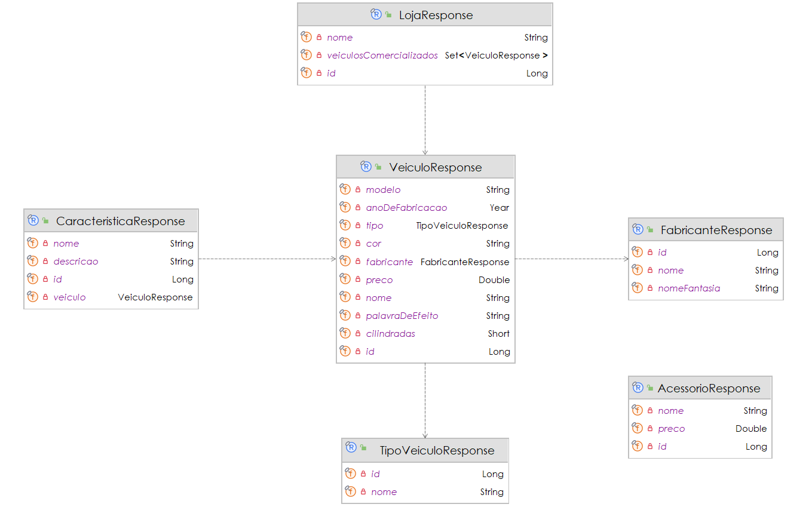The height and width of the screenshot is (507, 812).
Task: Click the nome field in AcessorioResponse
Action: pyautogui.click(x=670, y=411)
